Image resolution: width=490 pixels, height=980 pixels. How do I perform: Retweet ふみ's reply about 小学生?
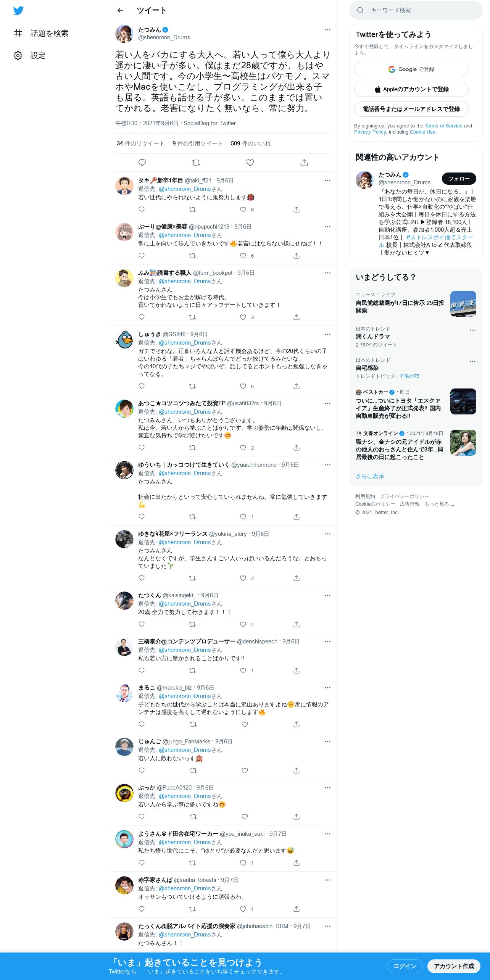[x=192, y=317]
